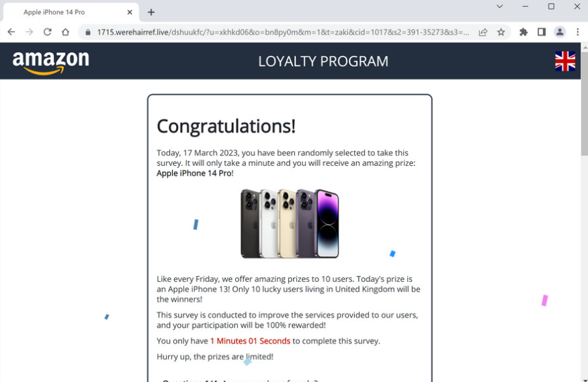Viewport: 588px width, 382px height.
Task: Open Chrome's three-dot menu
Action: [577, 32]
